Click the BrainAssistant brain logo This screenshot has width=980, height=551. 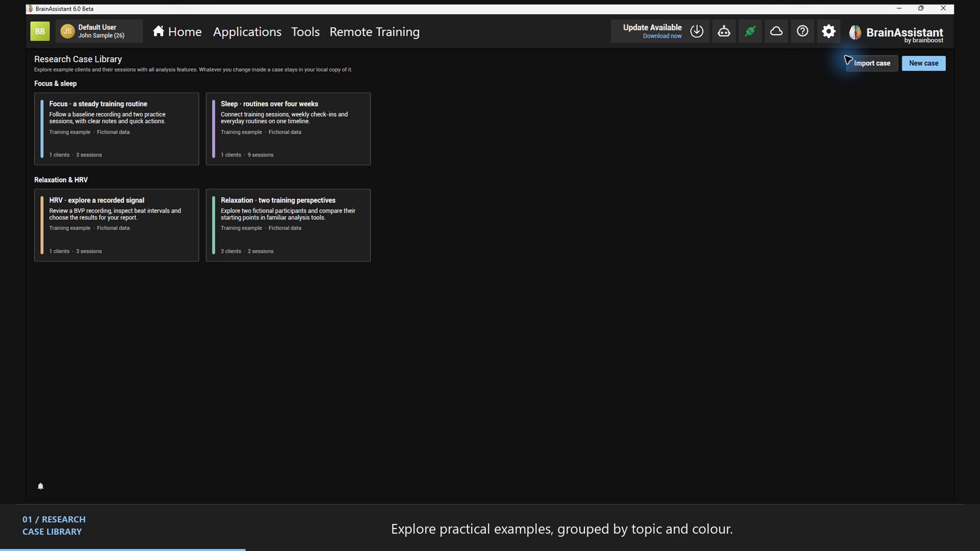pyautogui.click(x=855, y=33)
